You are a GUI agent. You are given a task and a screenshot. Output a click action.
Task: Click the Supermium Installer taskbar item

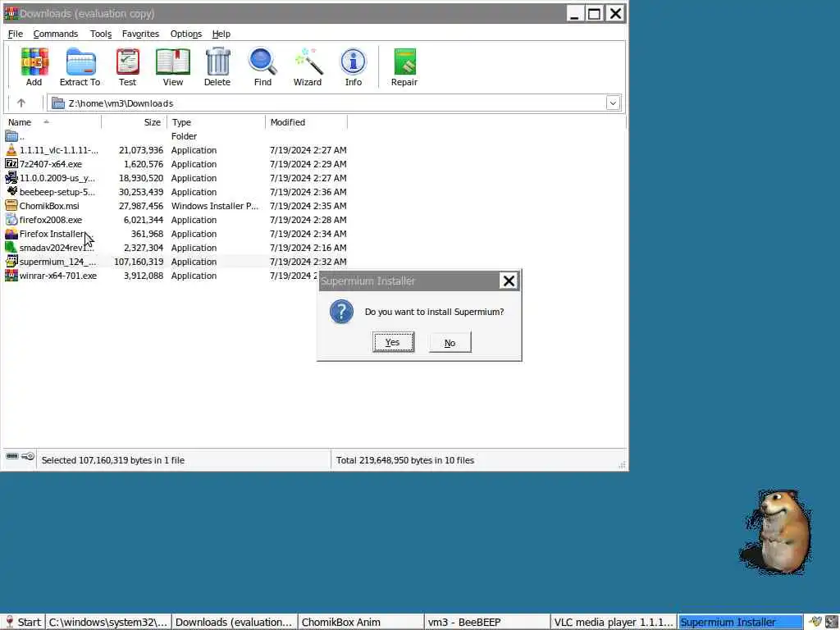click(x=740, y=622)
